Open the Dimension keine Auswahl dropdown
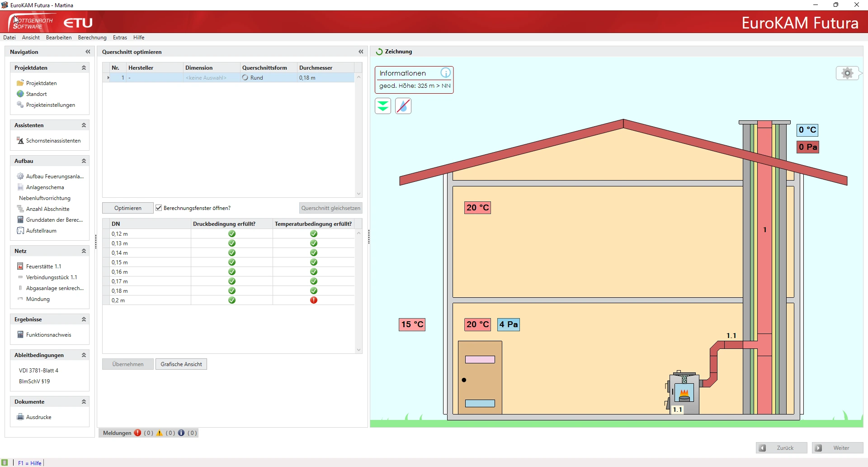The width and height of the screenshot is (868, 467). [x=206, y=78]
